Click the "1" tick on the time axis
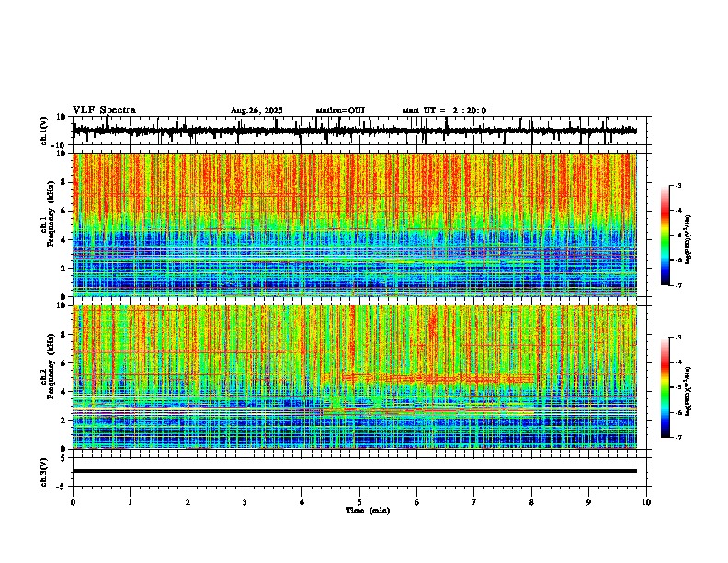Viewport: 728px width, 563px height. pyautogui.click(x=130, y=502)
